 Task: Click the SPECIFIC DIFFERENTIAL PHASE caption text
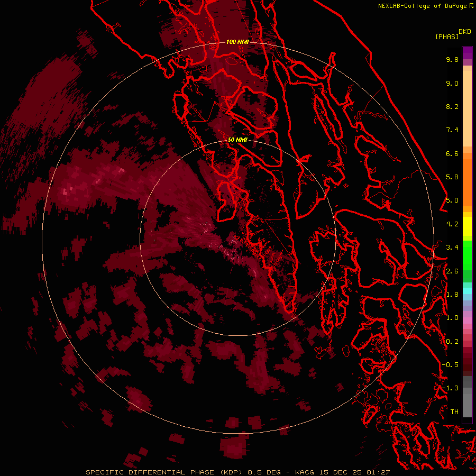point(150,472)
